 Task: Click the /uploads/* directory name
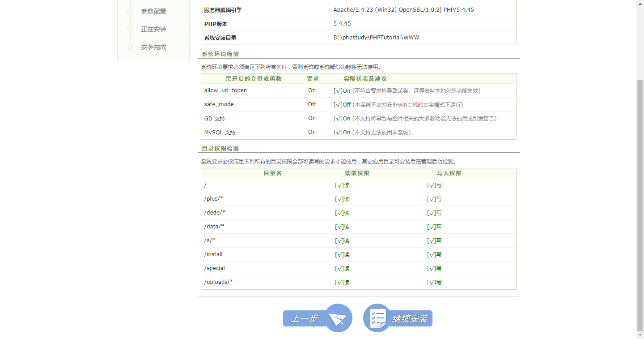219,282
